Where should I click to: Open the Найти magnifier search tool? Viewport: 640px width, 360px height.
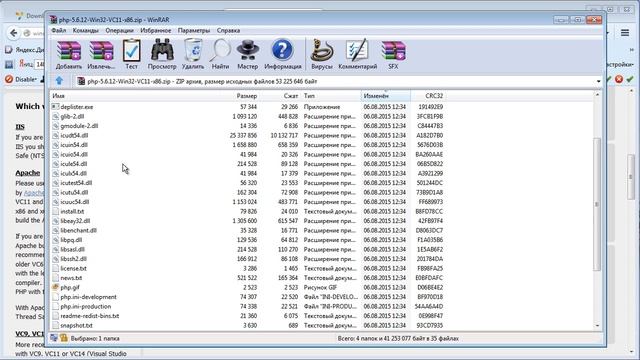tap(220, 54)
